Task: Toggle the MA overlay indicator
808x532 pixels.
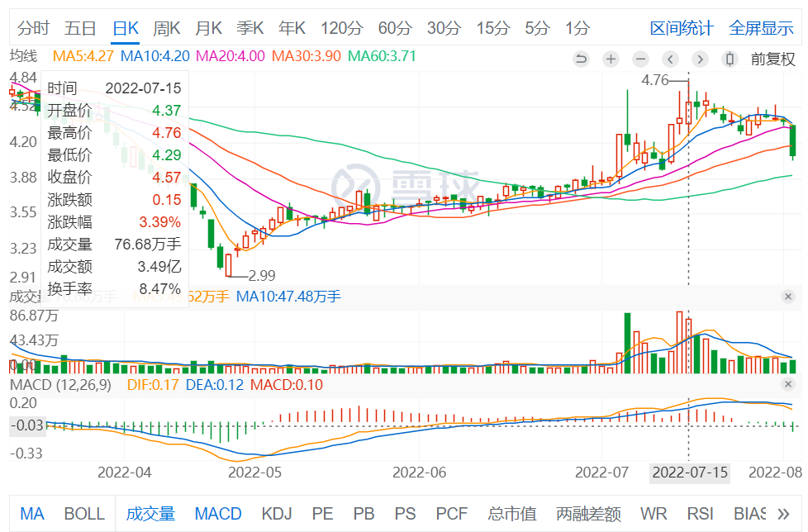Action: [32, 514]
